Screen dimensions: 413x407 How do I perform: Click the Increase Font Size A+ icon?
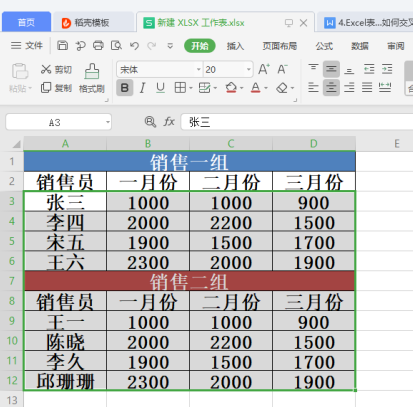264,69
